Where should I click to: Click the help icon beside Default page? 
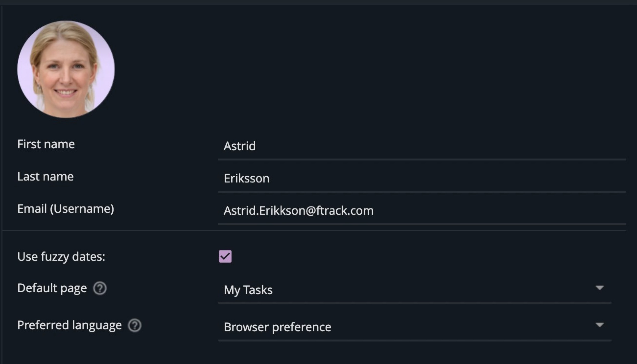coord(100,288)
